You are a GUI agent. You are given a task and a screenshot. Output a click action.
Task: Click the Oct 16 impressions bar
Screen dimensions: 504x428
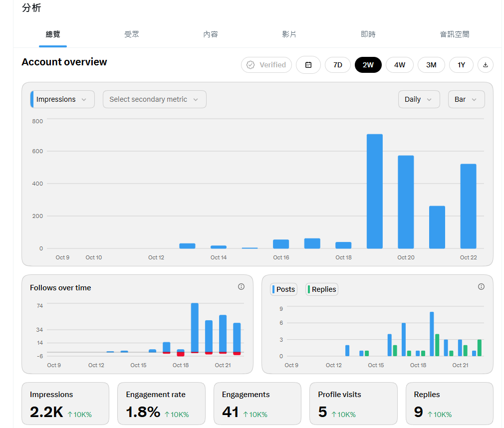coord(281,244)
